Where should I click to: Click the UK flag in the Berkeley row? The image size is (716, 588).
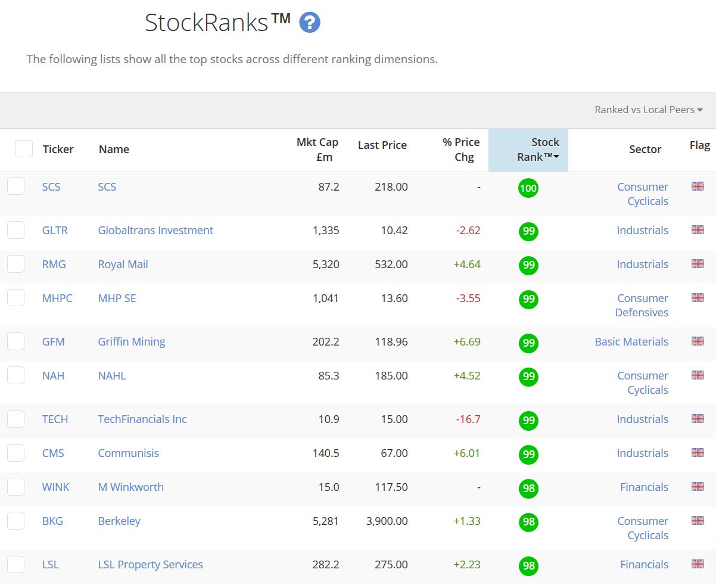[x=698, y=520]
